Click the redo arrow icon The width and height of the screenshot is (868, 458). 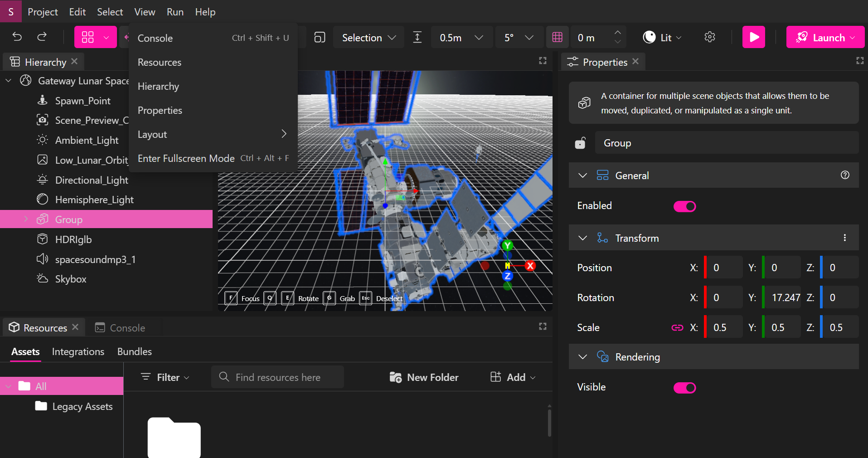tap(42, 37)
